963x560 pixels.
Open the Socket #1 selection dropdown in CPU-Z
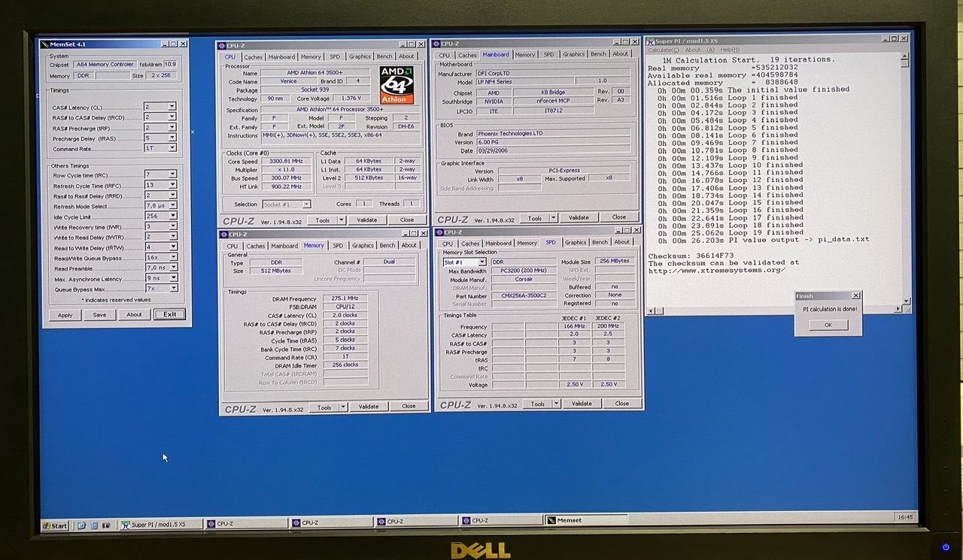[x=306, y=204]
